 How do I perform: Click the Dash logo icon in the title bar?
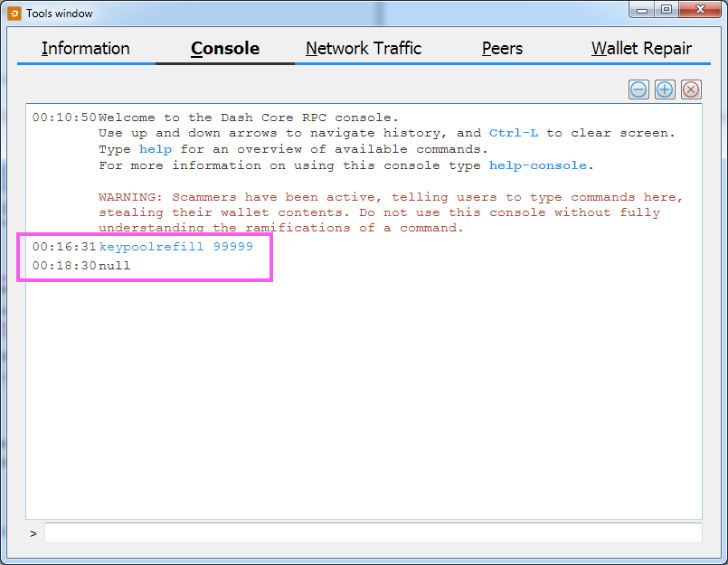(14, 14)
